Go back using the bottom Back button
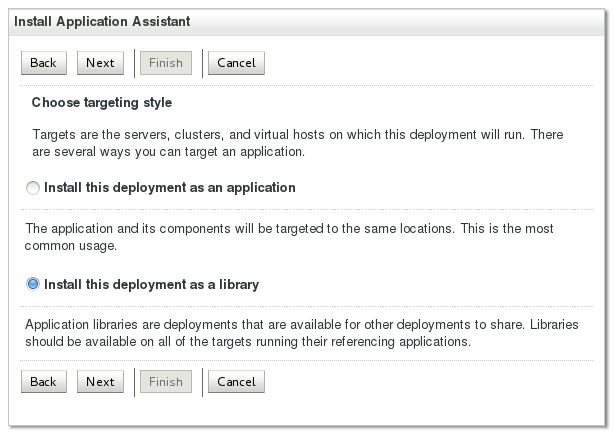Image resolution: width=615 pixels, height=438 pixels. coord(43,382)
